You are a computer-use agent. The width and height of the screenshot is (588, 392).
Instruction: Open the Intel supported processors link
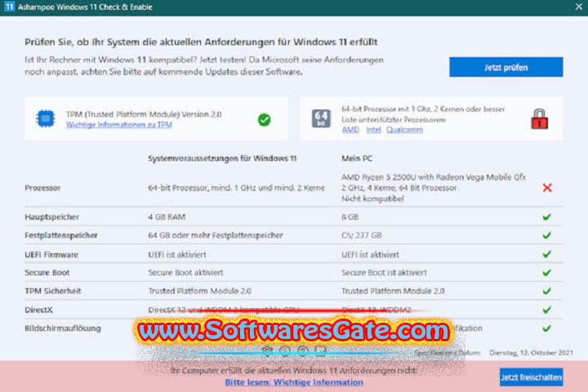[x=373, y=130]
